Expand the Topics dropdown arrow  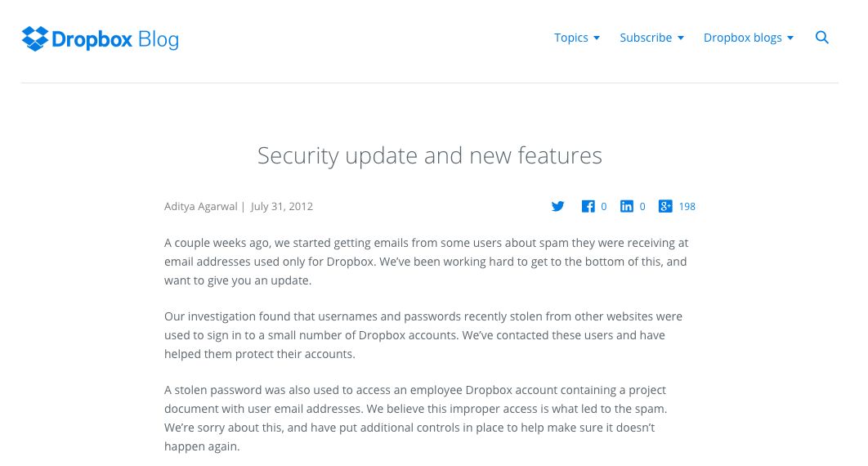pyautogui.click(x=597, y=38)
